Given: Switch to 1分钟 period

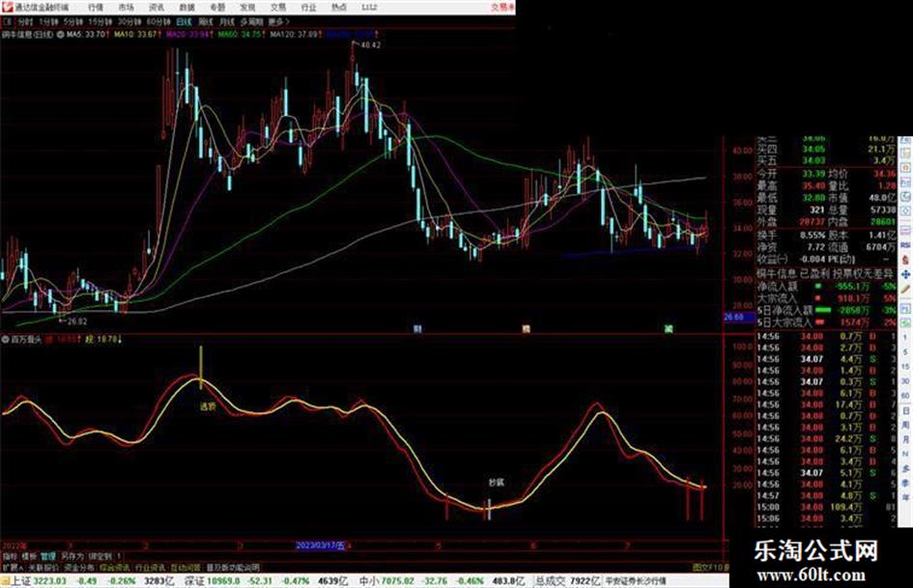Looking at the screenshot, I should 48,21.
